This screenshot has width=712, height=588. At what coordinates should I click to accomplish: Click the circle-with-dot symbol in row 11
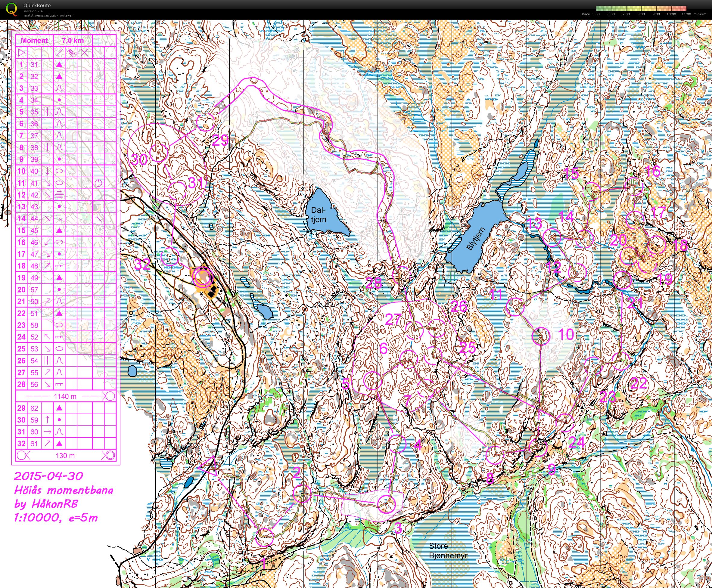pyautogui.click(x=98, y=183)
